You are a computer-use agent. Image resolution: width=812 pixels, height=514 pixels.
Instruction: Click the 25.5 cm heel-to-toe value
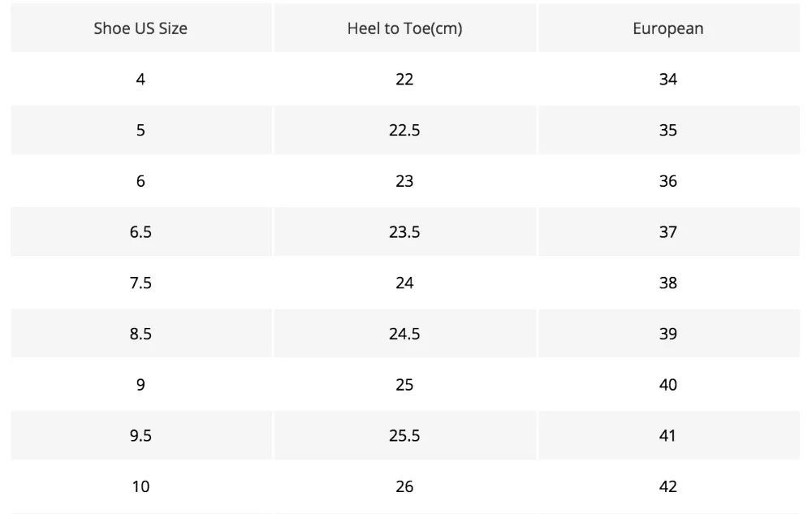pyautogui.click(x=404, y=436)
